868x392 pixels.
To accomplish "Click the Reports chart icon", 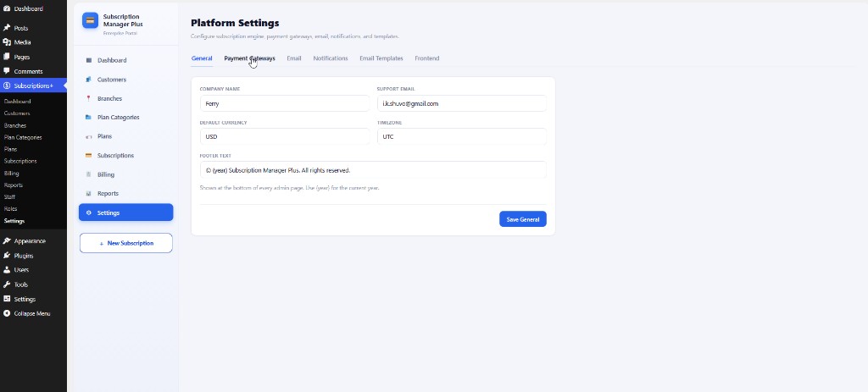I will tap(88, 194).
